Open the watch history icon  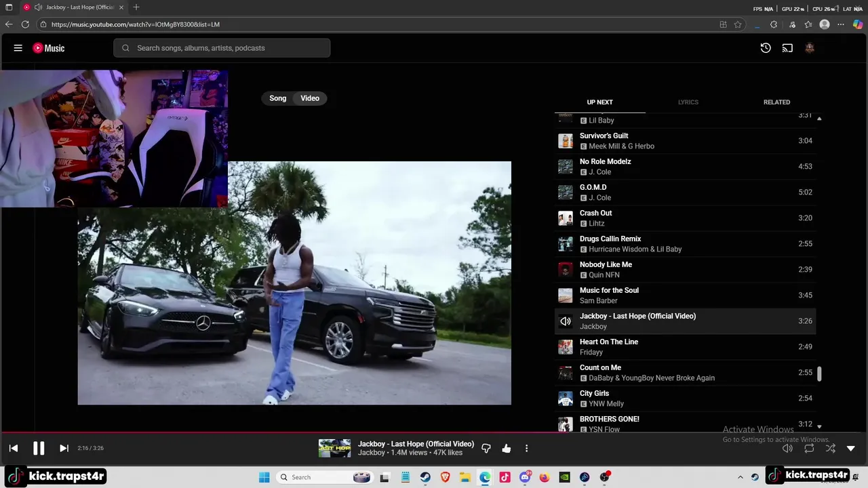click(x=766, y=48)
